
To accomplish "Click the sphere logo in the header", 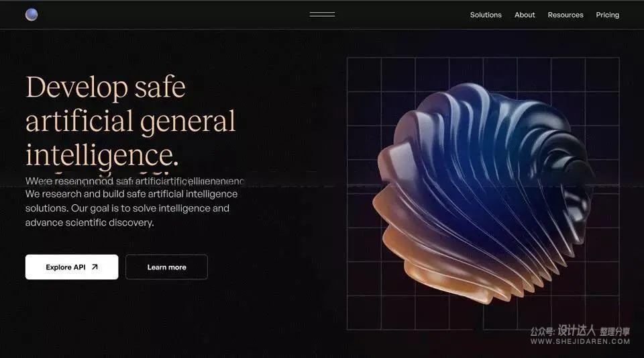I will [x=32, y=15].
